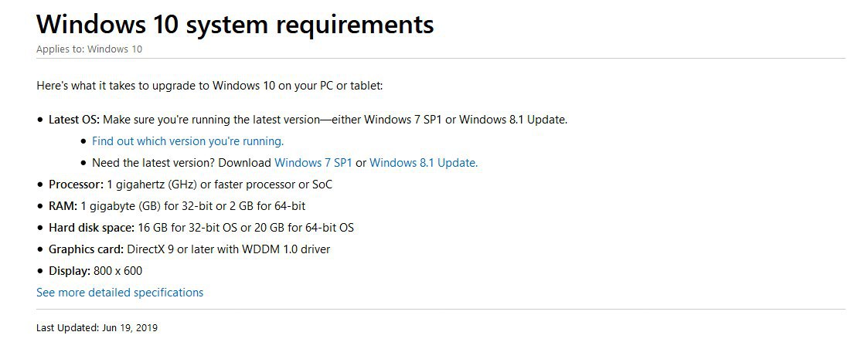Viewport: 868px width, 342px height.
Task: Click the 'Windows 10 system requirements' heading
Action: (235, 24)
